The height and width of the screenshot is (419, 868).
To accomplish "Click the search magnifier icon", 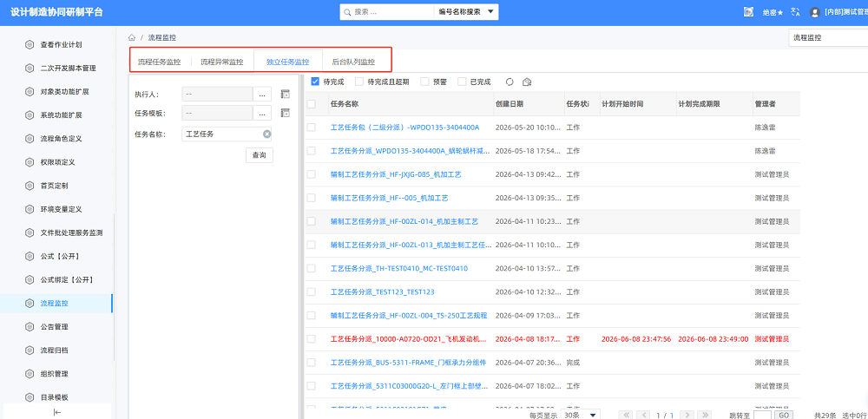I will coord(347,12).
